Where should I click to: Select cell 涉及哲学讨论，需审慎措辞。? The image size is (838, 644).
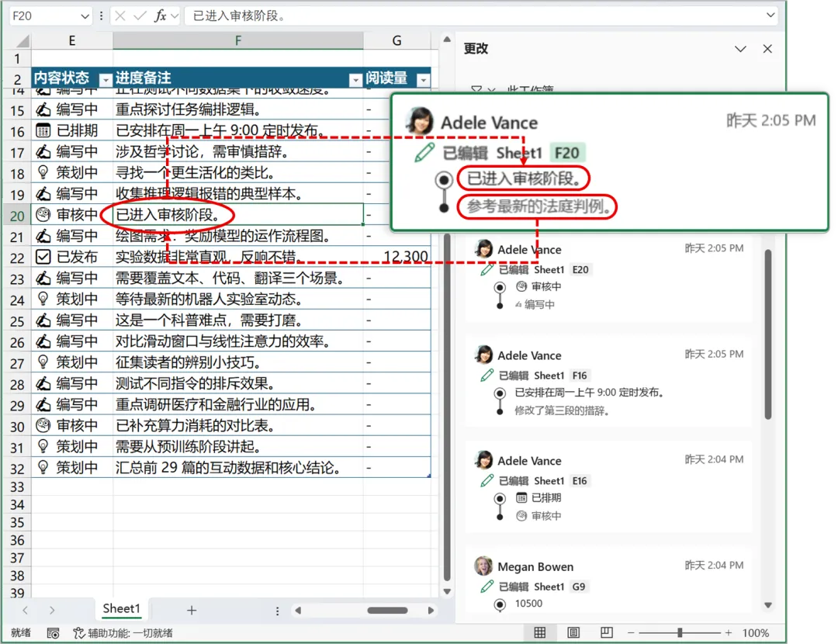(238, 151)
